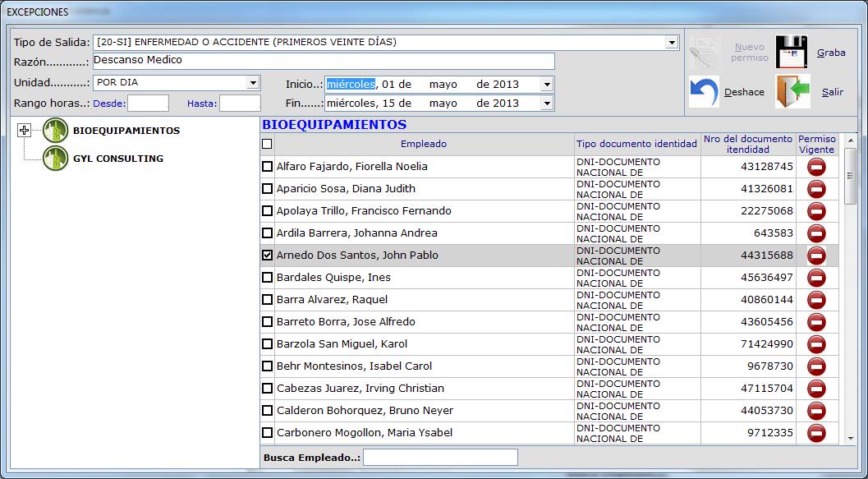Click document number 43128745
Image resolution: width=868 pixels, height=479 pixels.
click(x=767, y=167)
